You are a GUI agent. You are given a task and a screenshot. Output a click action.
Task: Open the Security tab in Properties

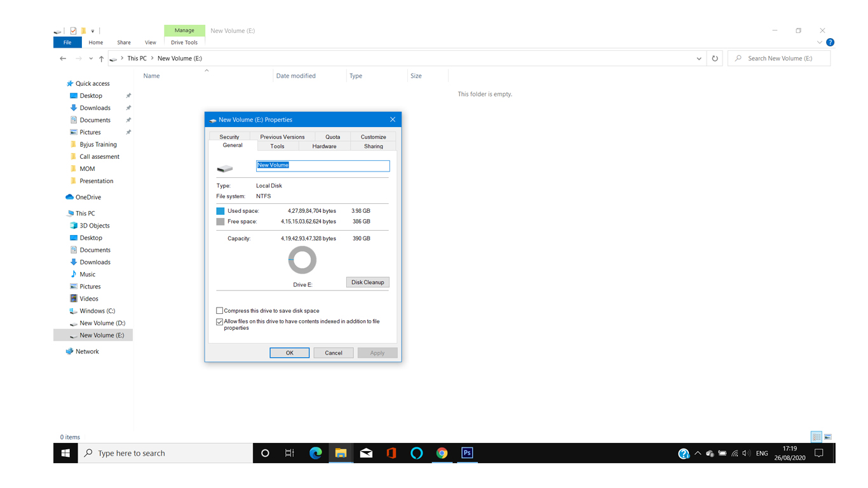click(229, 137)
